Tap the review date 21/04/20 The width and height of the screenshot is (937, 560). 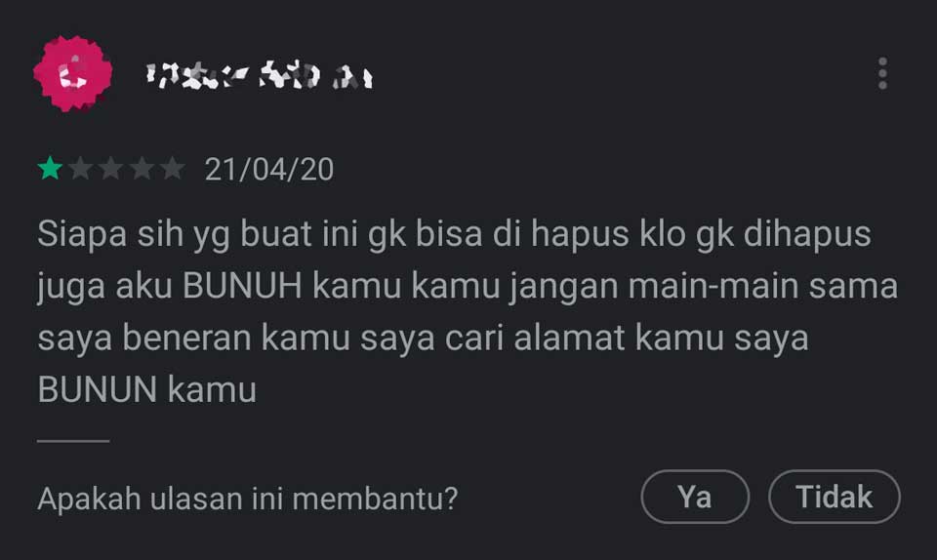tap(269, 170)
